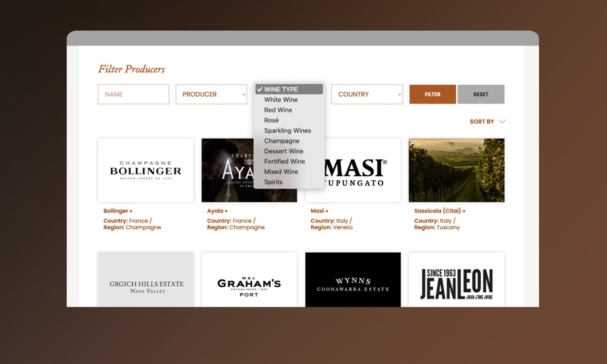607x364 pixels.
Task: Select the checked WINE TYPE option
Action: pos(289,89)
